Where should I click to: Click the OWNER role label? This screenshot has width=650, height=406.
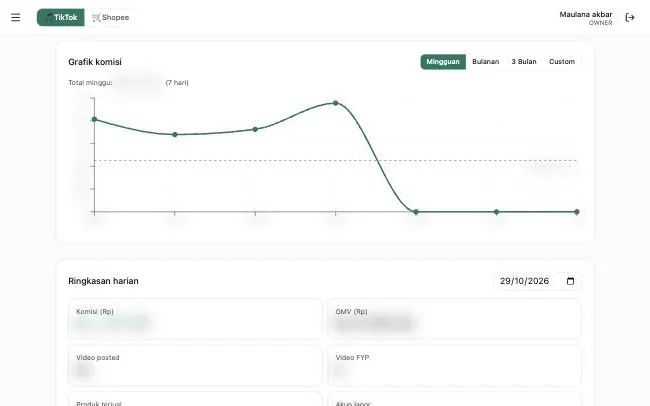[x=600, y=23]
